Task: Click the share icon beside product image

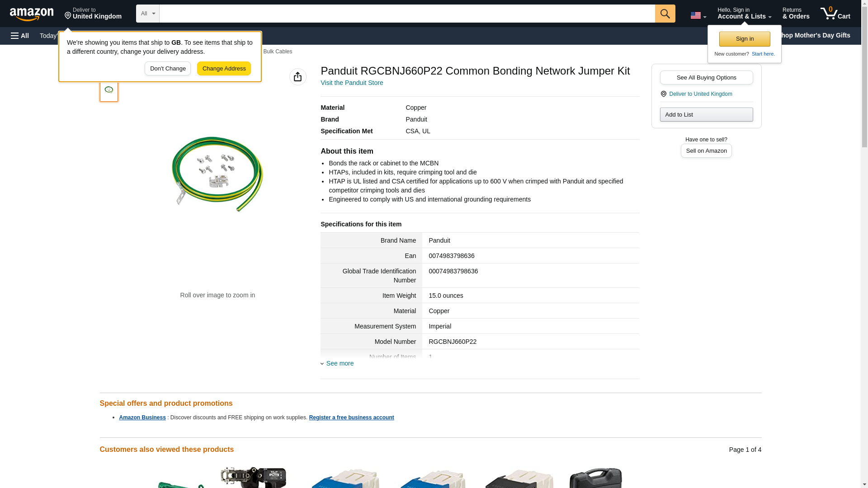Action: (297, 77)
